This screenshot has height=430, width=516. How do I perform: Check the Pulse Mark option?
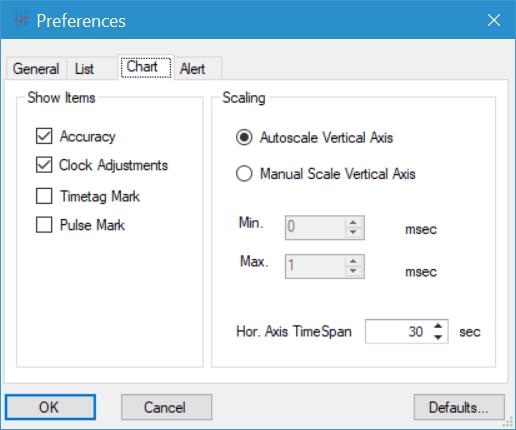(x=44, y=225)
